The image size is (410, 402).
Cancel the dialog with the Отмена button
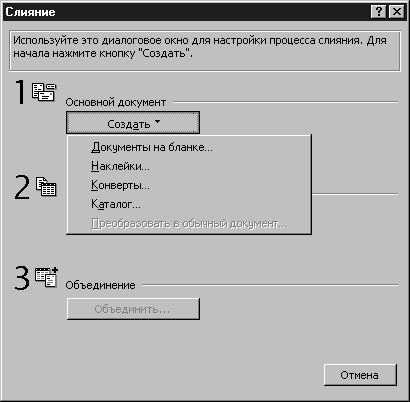click(360, 375)
